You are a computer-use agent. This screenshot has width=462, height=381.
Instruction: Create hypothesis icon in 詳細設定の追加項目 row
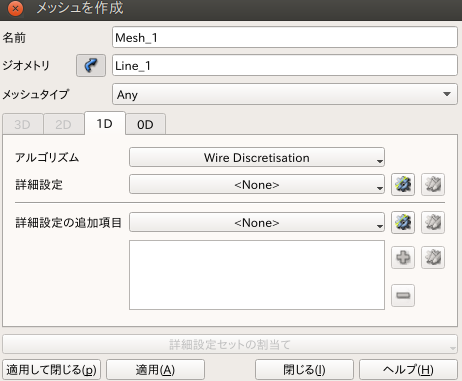[403, 222]
